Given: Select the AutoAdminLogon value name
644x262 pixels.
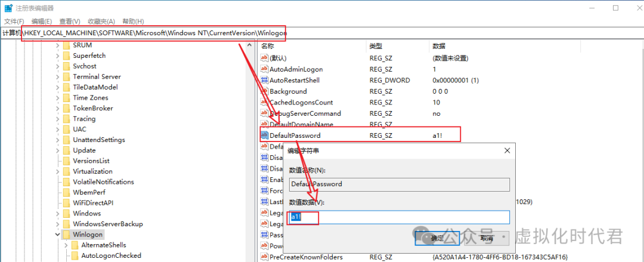Looking at the screenshot, I should [296, 69].
